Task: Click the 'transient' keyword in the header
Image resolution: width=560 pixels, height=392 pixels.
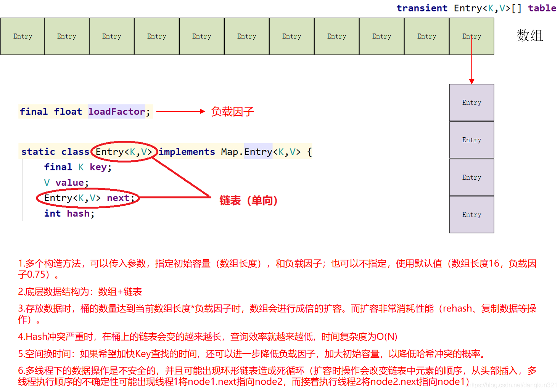Action: tap(422, 8)
